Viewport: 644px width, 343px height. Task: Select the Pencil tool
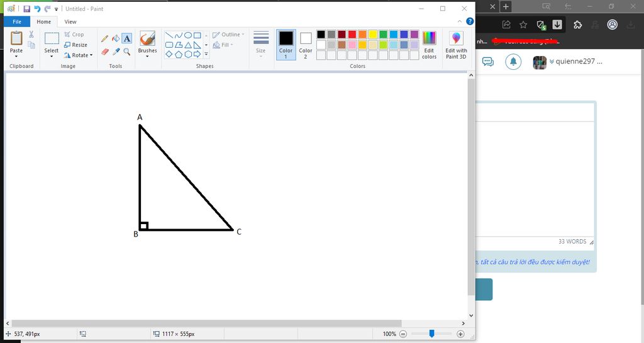point(105,38)
